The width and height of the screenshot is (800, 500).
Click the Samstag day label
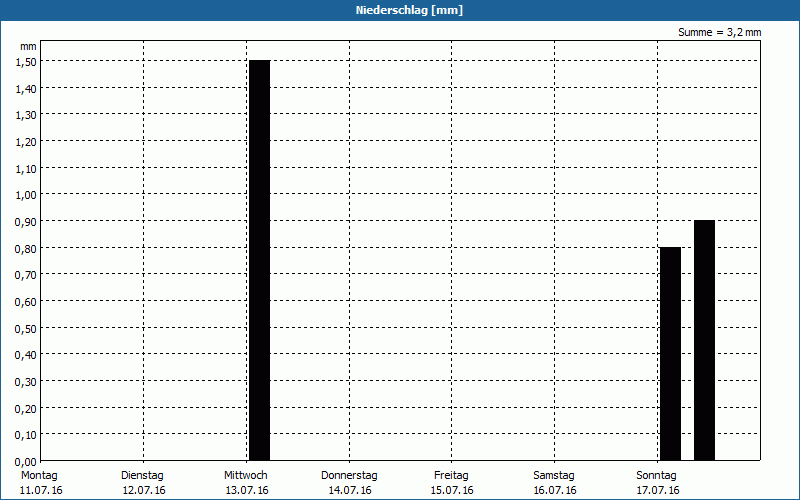coord(554,476)
